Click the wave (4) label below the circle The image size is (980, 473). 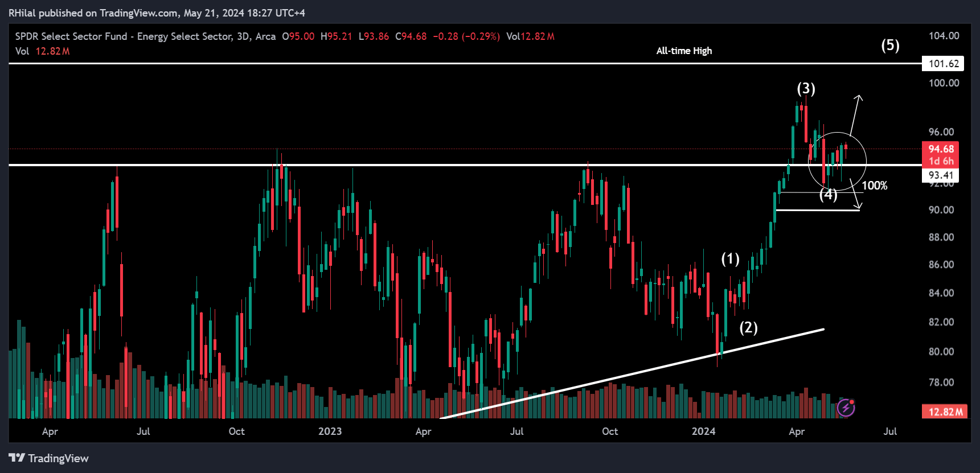tap(828, 195)
